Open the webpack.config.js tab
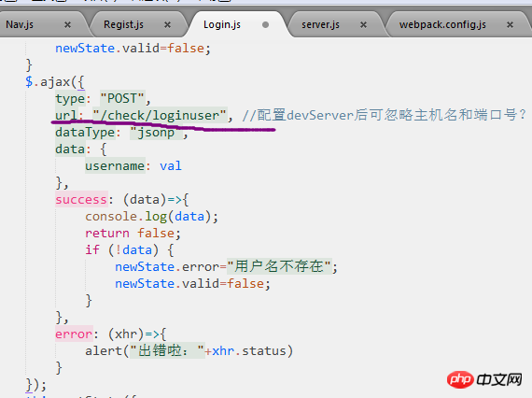Screen dimensions: 532x398 (442, 25)
